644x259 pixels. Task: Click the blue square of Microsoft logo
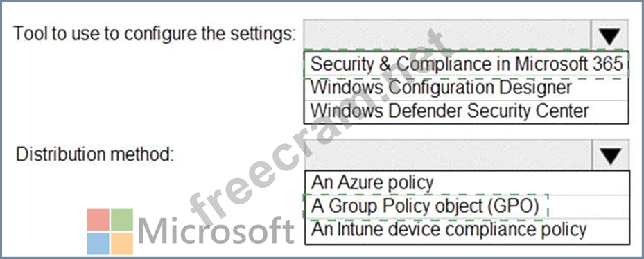click(x=98, y=243)
